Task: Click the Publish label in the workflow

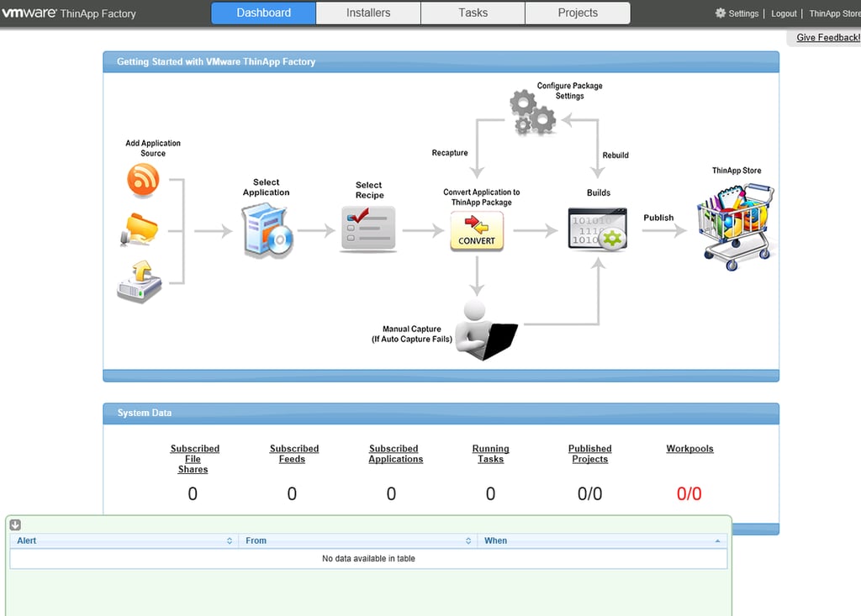Action: pos(658,218)
